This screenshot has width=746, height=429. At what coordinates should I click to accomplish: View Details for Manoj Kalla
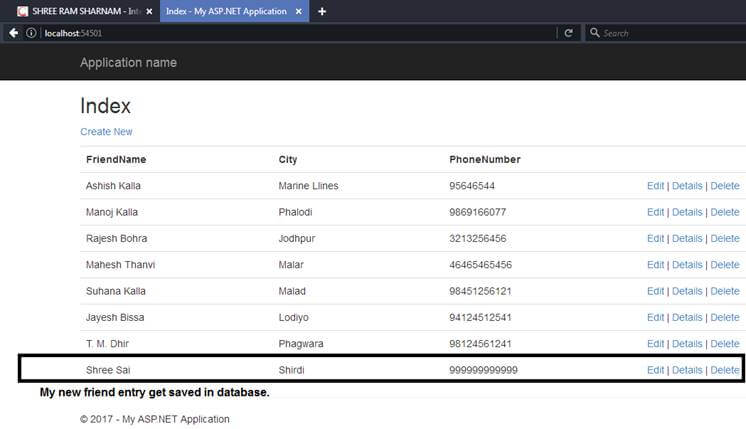(687, 212)
